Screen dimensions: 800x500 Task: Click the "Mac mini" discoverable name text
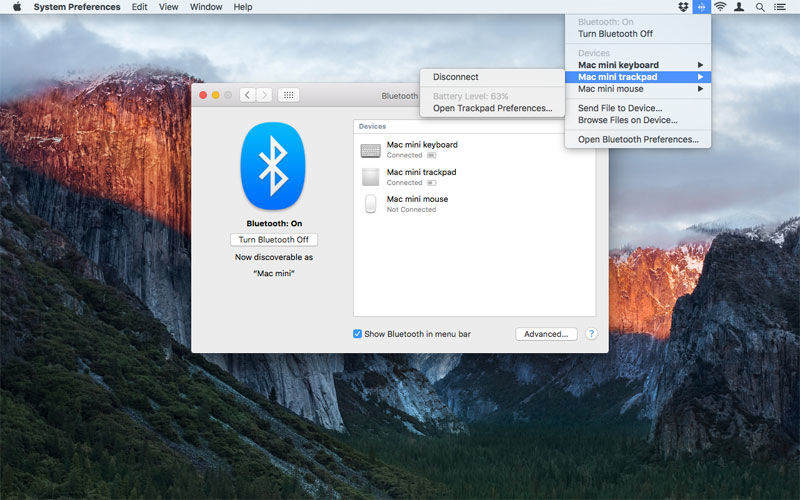[274, 273]
